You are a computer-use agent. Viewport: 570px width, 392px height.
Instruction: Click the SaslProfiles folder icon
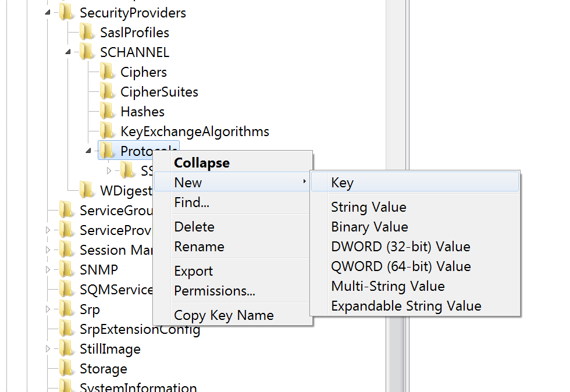(x=87, y=32)
